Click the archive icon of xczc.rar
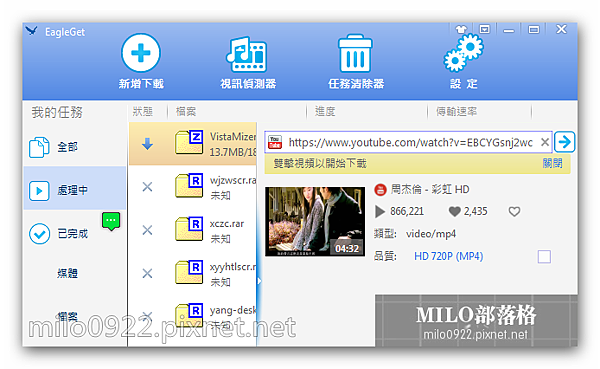The width and height of the screenshot is (600, 369). pos(189,229)
